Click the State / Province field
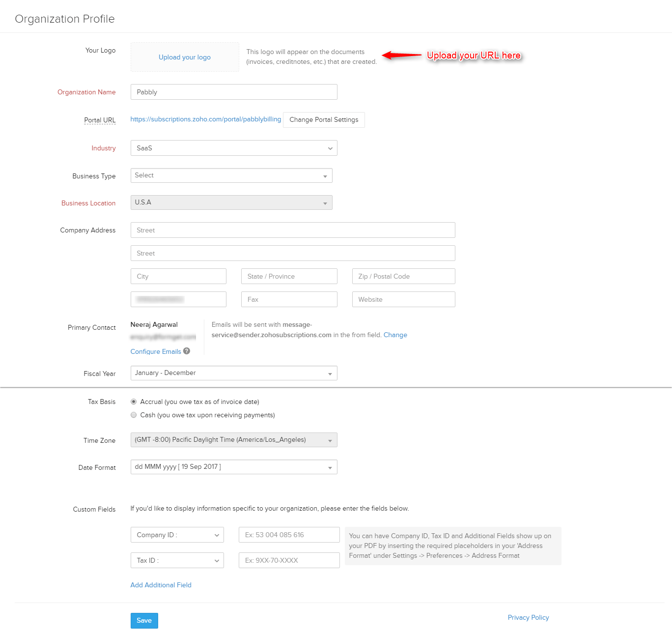Viewport: 672px width, 634px height. [289, 276]
